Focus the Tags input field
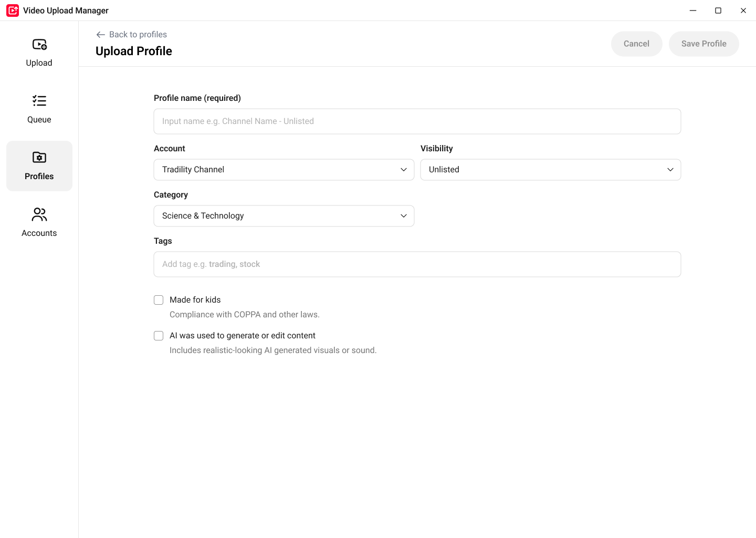 (x=417, y=264)
